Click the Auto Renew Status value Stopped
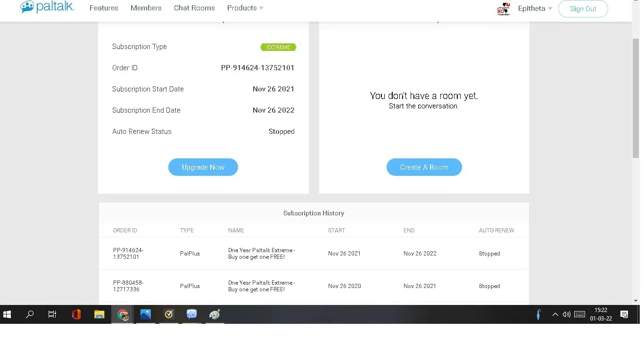 [281, 132]
